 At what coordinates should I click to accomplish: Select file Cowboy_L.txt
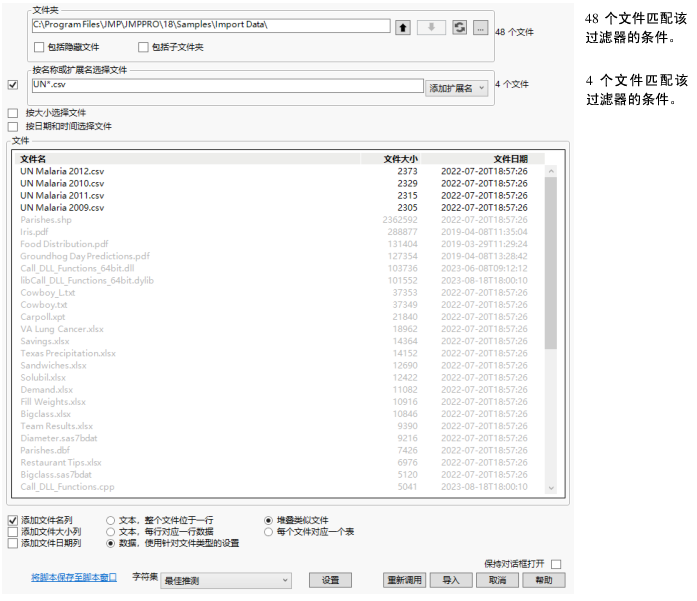point(48,292)
